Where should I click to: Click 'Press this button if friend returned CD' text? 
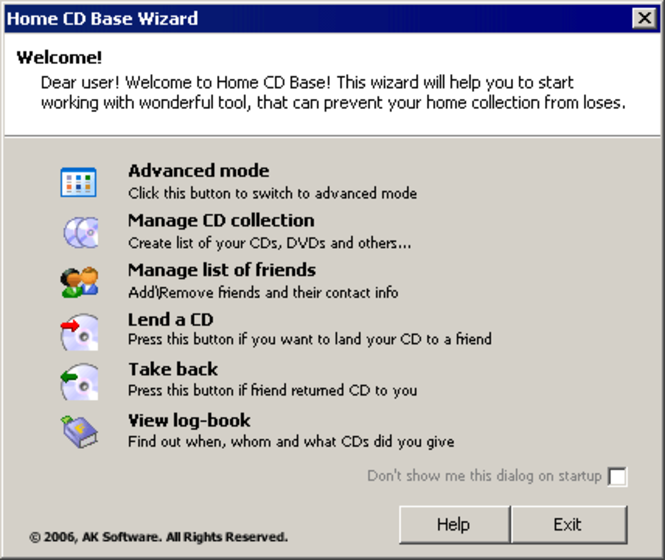(x=272, y=390)
